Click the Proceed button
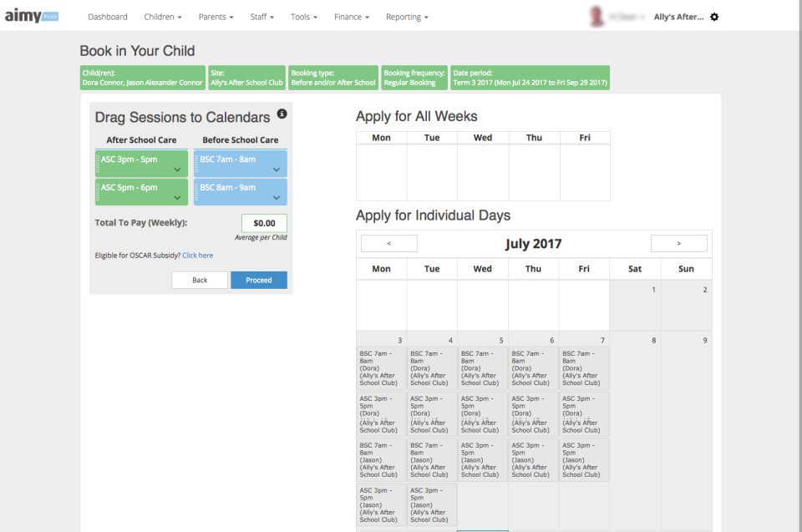This screenshot has width=802, height=532. click(259, 280)
